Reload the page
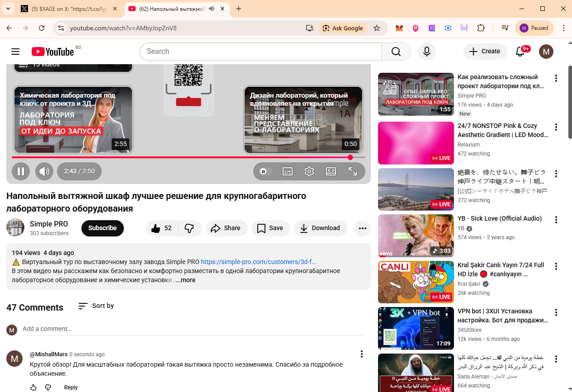Viewport: 572px width, 392px height. (42, 28)
